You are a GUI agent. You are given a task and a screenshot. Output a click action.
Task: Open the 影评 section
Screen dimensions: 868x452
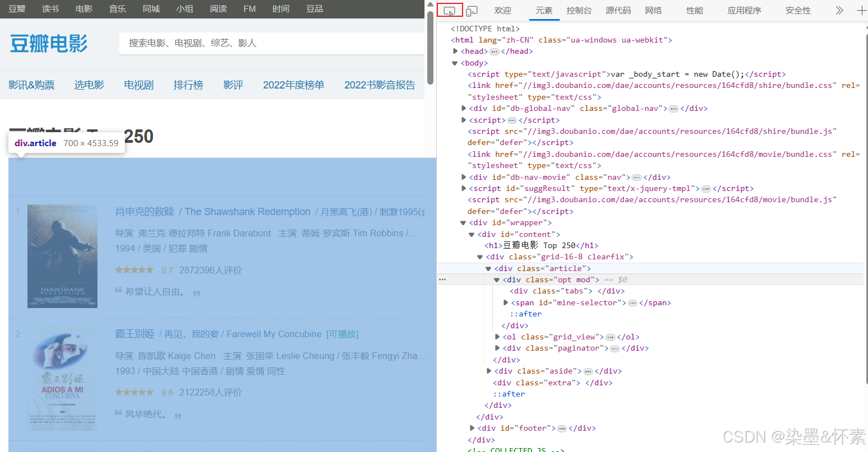(233, 85)
